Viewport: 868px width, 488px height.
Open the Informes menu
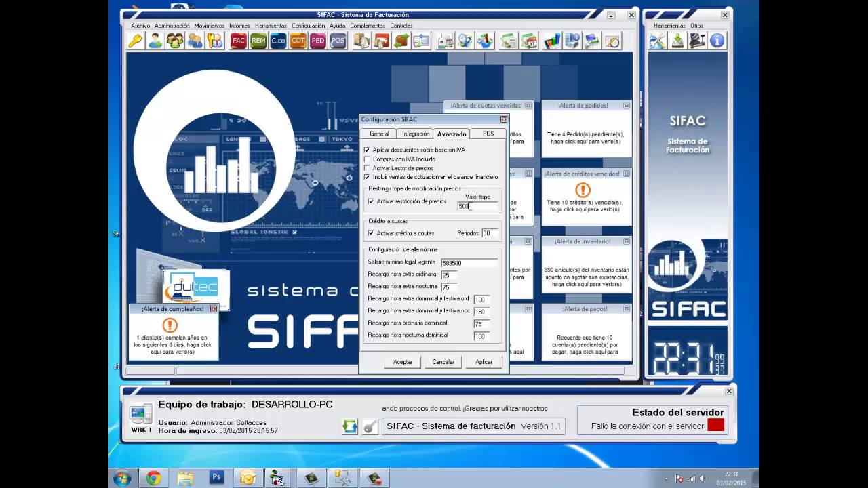point(239,26)
